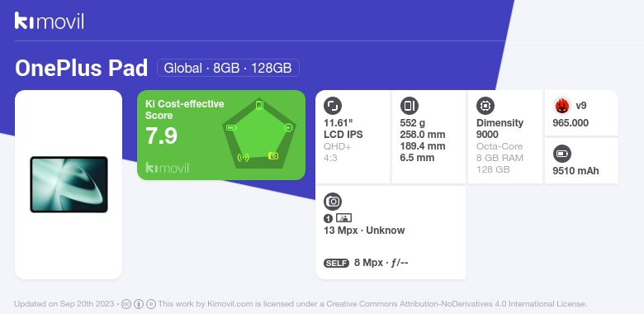
Task: Click the battery icon on the pentagon chart
Action: (231, 128)
